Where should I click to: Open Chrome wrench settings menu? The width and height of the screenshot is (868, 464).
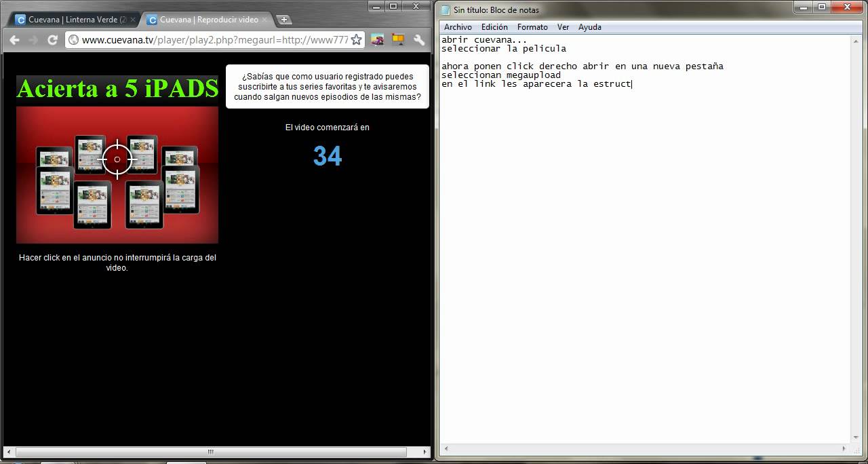pyautogui.click(x=419, y=40)
